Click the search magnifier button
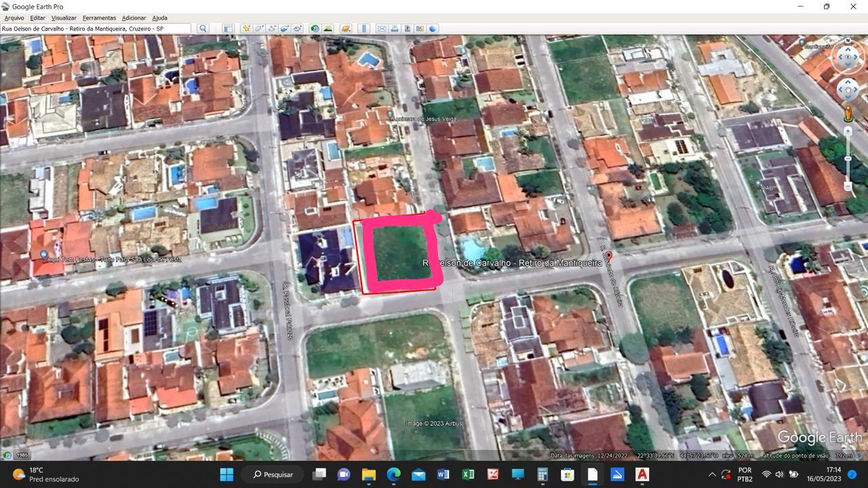The image size is (868, 488). click(x=203, y=28)
